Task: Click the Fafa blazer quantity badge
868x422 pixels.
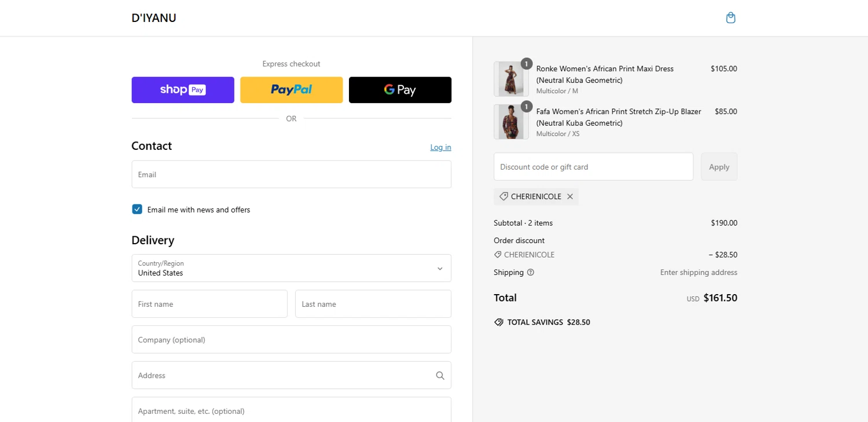Action: pyautogui.click(x=527, y=107)
